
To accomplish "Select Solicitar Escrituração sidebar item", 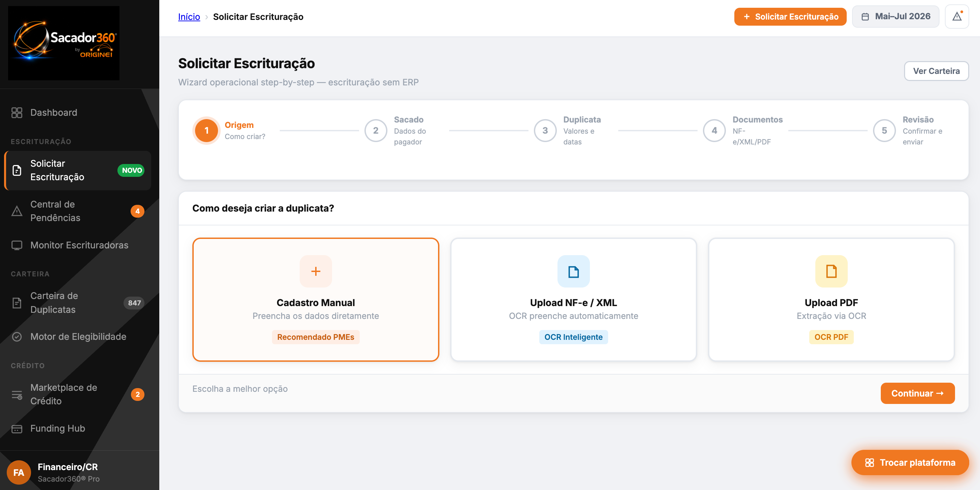I will 78,170.
